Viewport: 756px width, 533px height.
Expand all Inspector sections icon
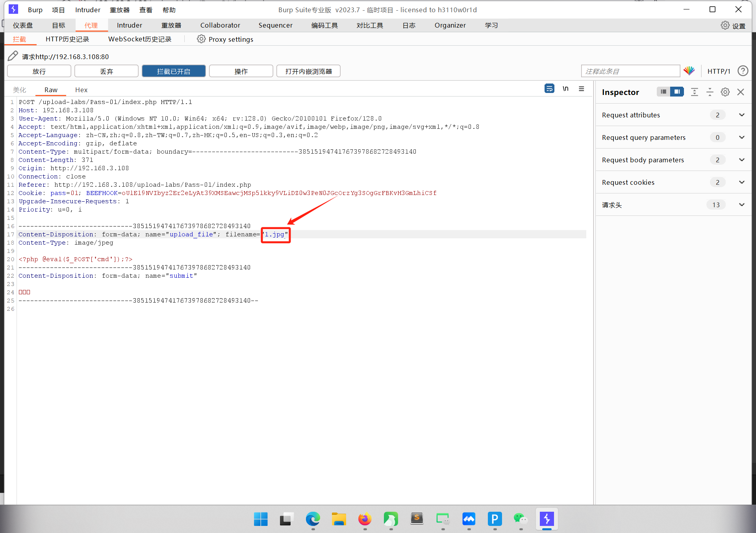[x=695, y=92]
